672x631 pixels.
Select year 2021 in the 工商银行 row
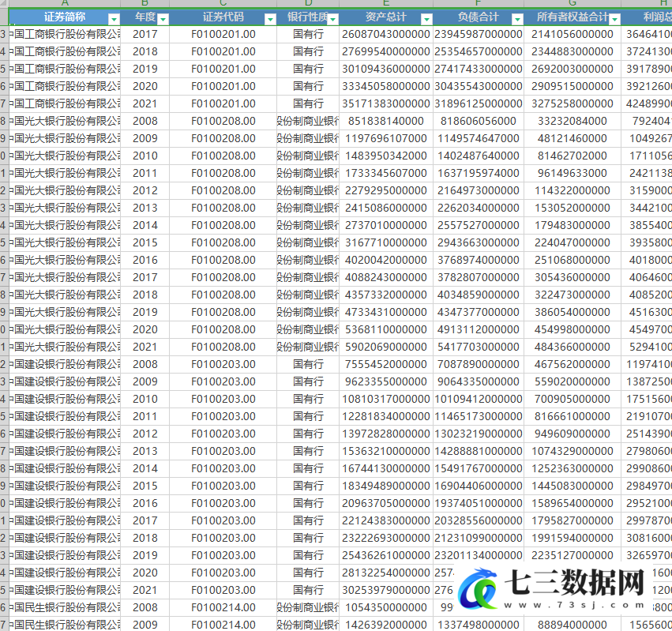point(145,103)
